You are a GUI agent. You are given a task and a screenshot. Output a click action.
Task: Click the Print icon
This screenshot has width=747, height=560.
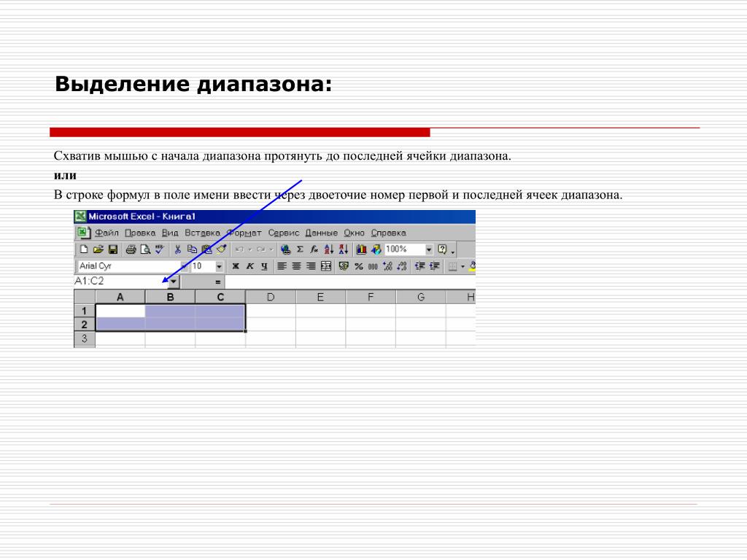pyautogui.click(x=131, y=249)
